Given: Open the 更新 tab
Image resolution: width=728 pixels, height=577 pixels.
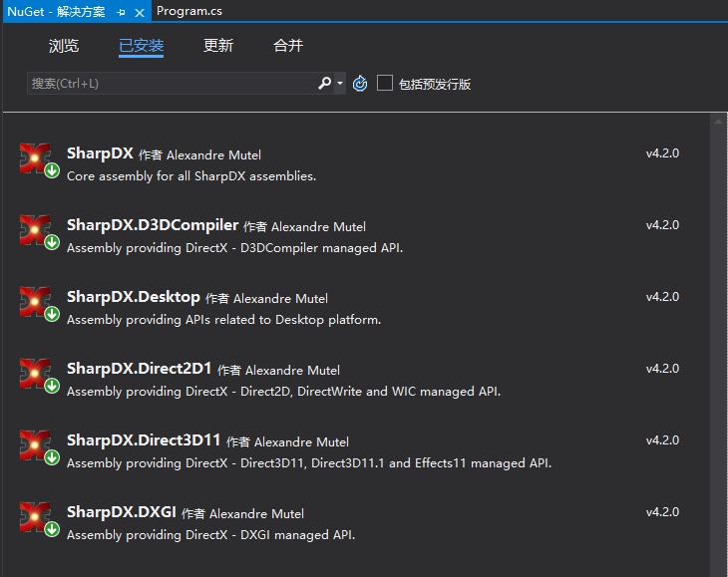Looking at the screenshot, I should coord(218,46).
